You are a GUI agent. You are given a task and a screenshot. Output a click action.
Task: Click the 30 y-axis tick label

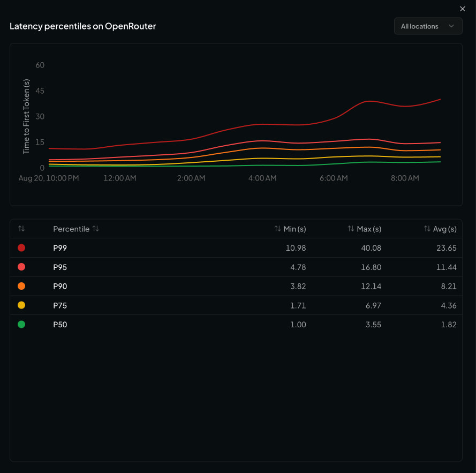[x=40, y=116]
